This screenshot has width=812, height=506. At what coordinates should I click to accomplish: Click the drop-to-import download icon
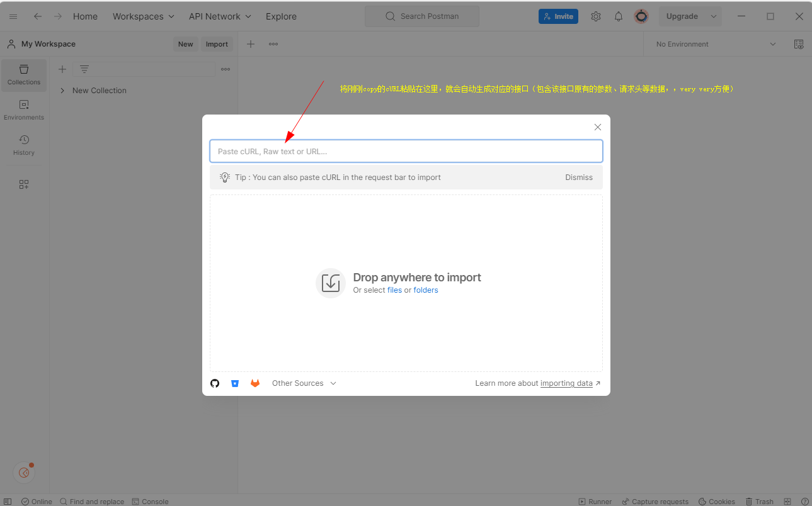pos(331,283)
